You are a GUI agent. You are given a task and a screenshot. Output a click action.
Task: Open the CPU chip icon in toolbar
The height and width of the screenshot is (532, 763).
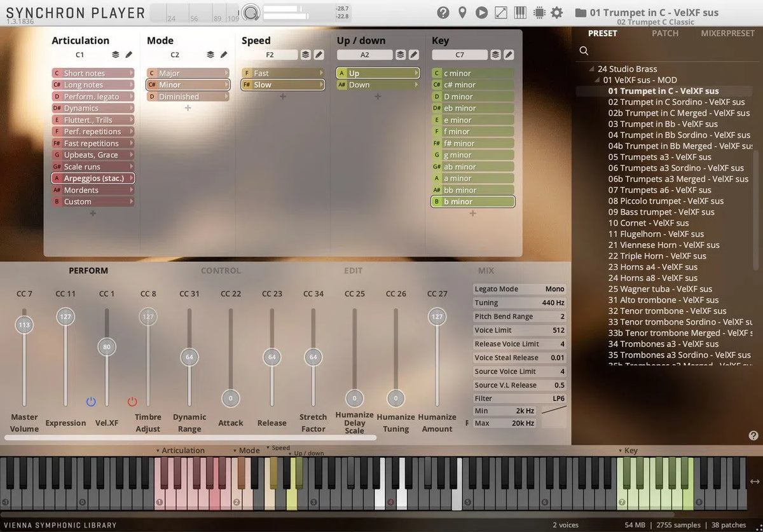point(539,13)
